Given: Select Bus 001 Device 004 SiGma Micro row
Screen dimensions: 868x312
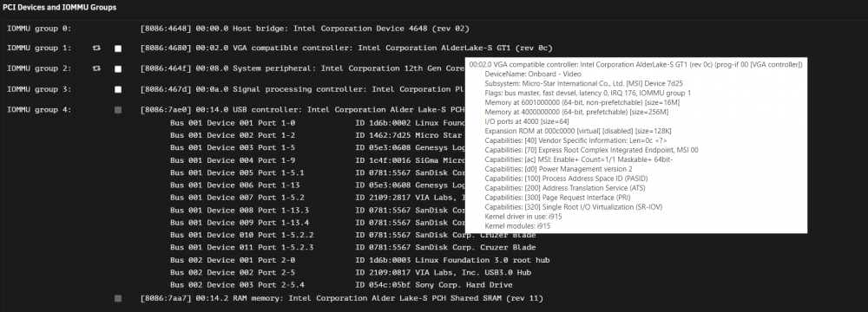Looking at the screenshot, I should click(x=317, y=159).
